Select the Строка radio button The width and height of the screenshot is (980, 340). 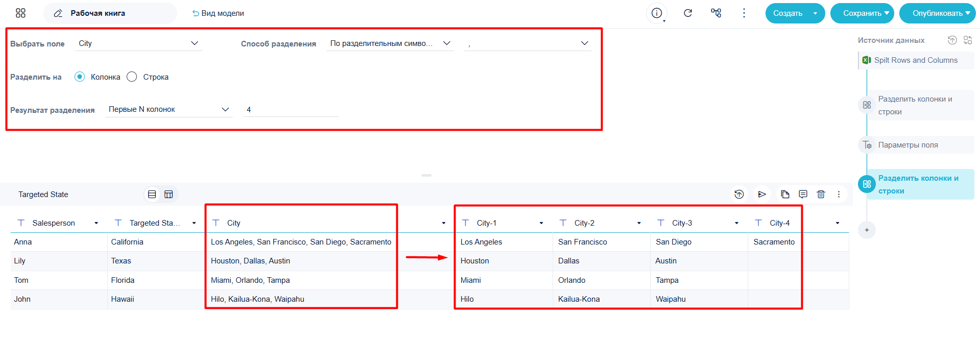tap(132, 77)
